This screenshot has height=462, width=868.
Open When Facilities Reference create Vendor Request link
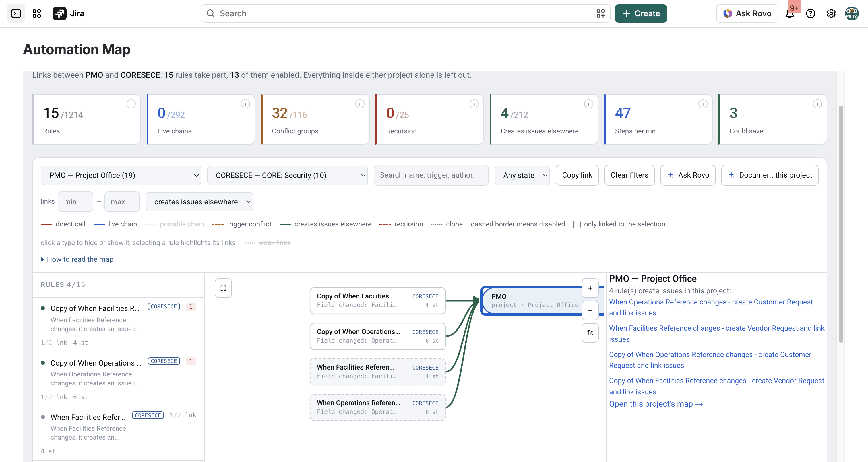pos(716,334)
